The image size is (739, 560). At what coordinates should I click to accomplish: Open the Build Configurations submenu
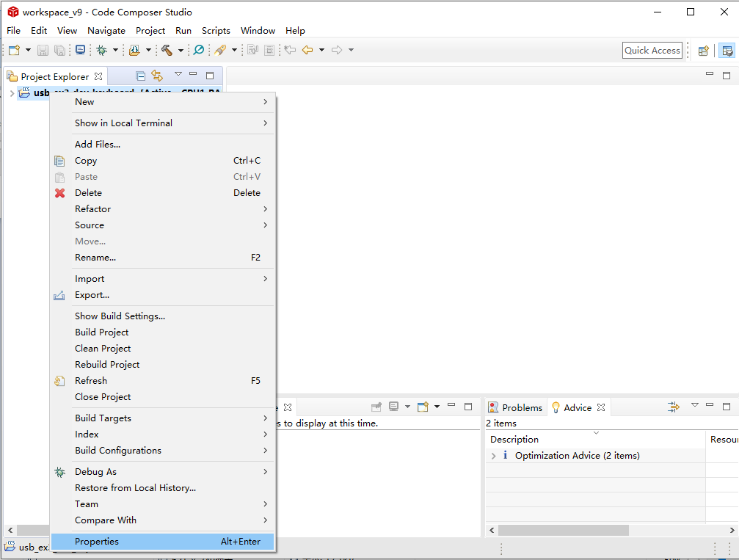(x=163, y=451)
